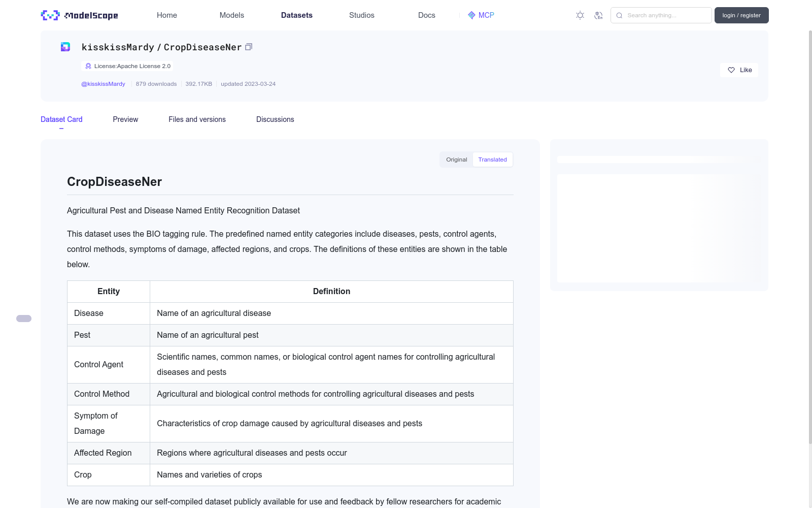Click 'Regions where agricultural diseases and pests occur'

tap(331, 453)
